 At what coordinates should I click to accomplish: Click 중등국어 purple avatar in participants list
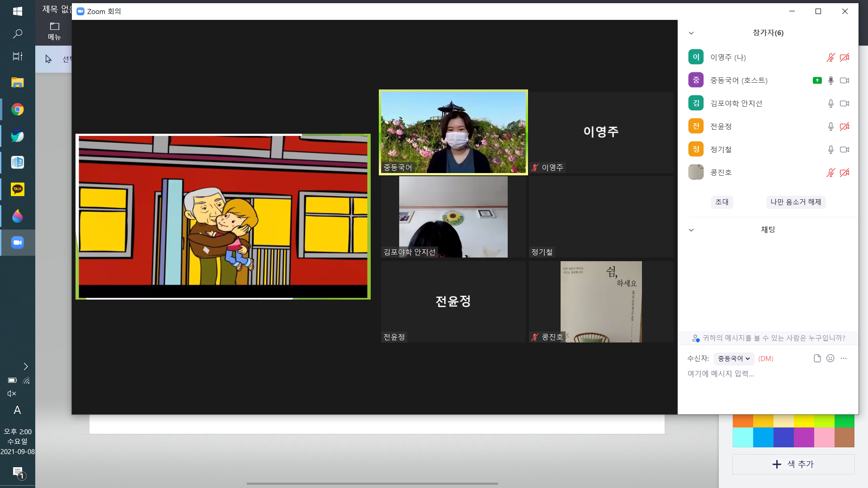pyautogui.click(x=696, y=80)
